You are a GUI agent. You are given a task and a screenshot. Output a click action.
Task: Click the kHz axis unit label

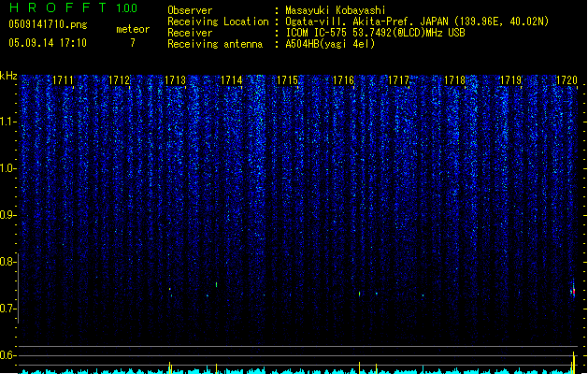point(8,76)
